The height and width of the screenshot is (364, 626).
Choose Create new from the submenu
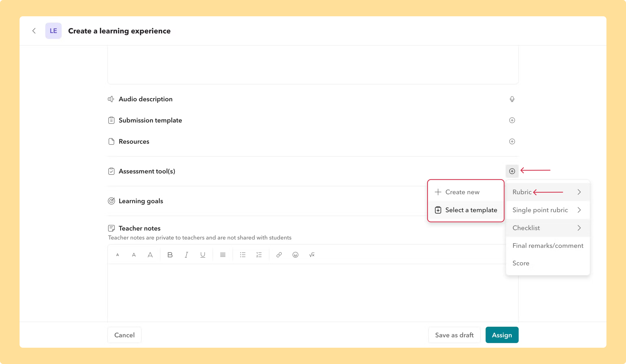tap(466, 192)
